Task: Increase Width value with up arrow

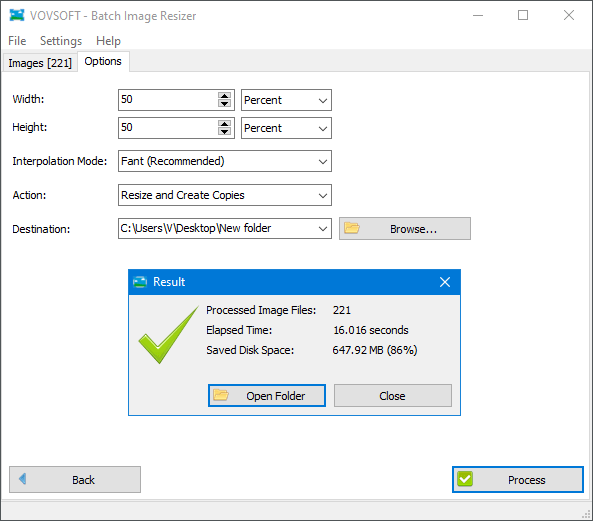Action: pyautogui.click(x=224, y=96)
